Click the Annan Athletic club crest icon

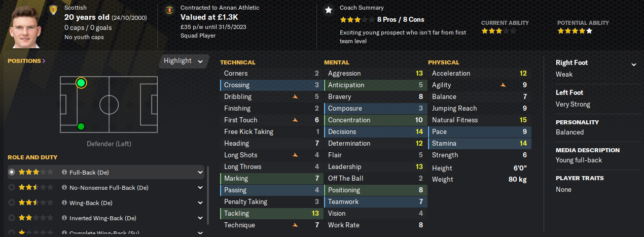[169, 9]
